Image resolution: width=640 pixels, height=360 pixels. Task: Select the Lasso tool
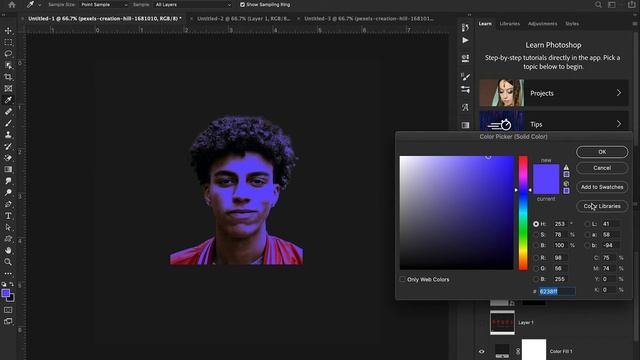pos(8,54)
